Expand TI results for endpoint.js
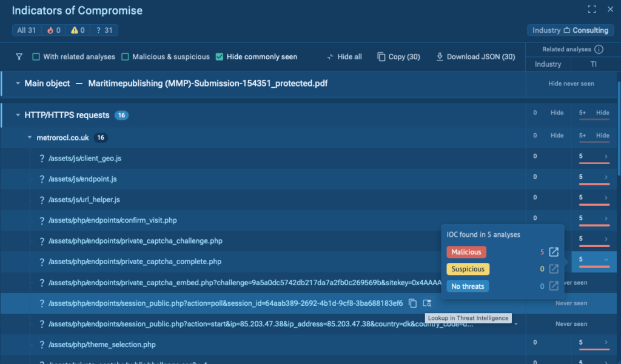The image size is (621, 364). tap(606, 177)
